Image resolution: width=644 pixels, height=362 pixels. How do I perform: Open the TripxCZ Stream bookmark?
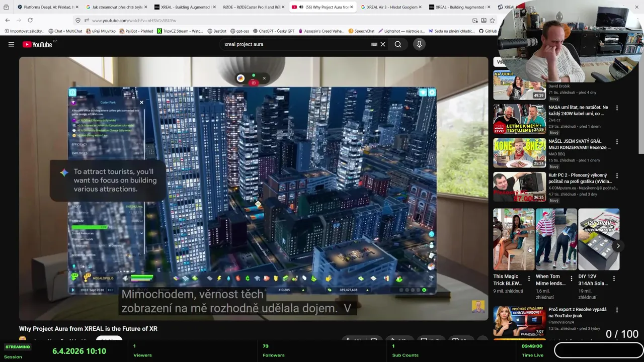click(180, 31)
